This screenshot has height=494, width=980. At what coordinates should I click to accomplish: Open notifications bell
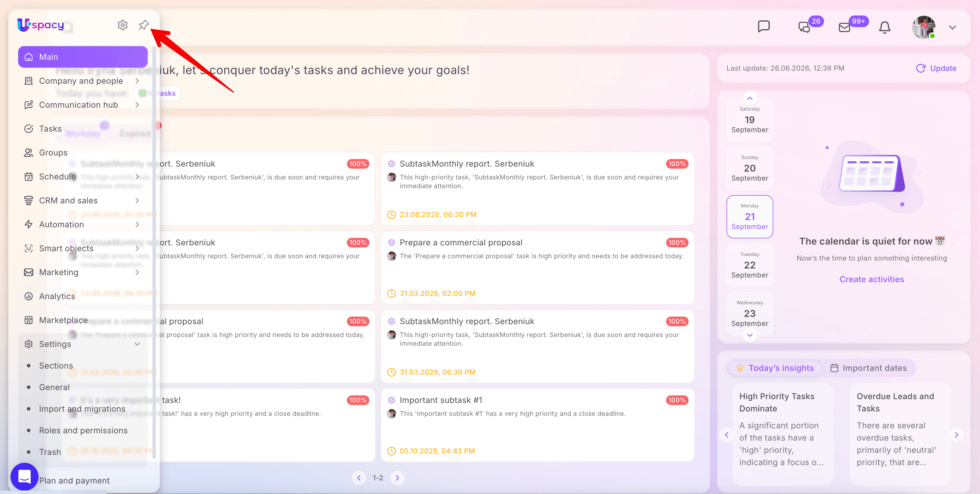point(885,27)
